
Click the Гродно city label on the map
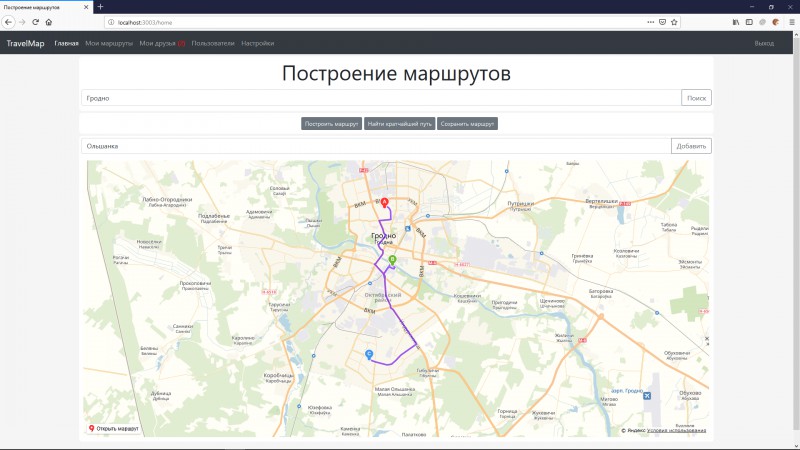[384, 236]
